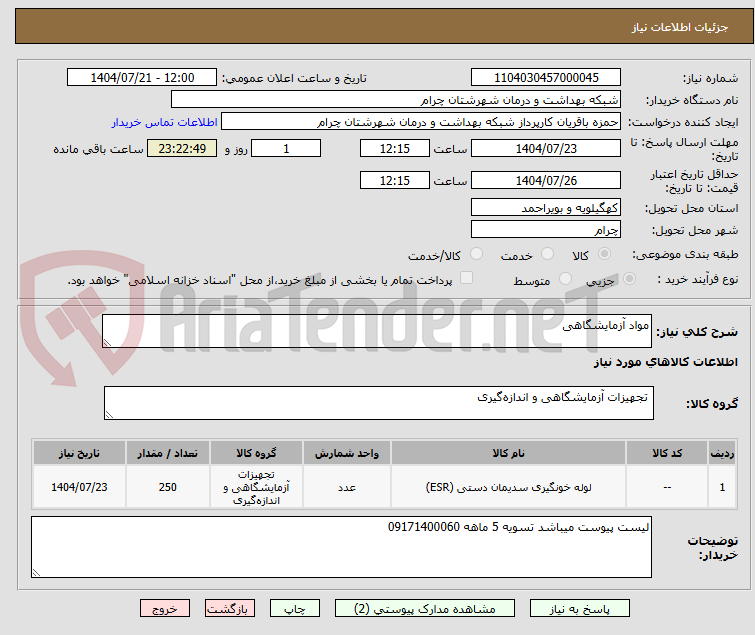This screenshot has width=755, height=635.
Task: Click the بازگشت back button
Action: 230,609
